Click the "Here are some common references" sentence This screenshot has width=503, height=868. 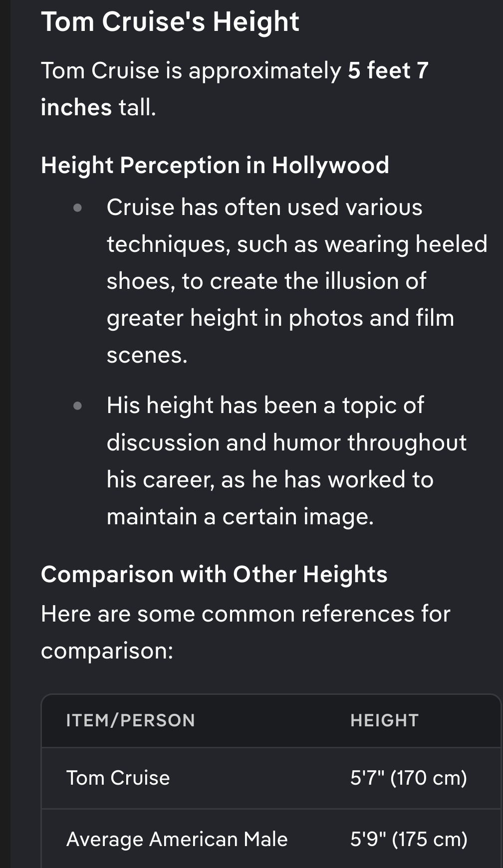tap(246, 614)
